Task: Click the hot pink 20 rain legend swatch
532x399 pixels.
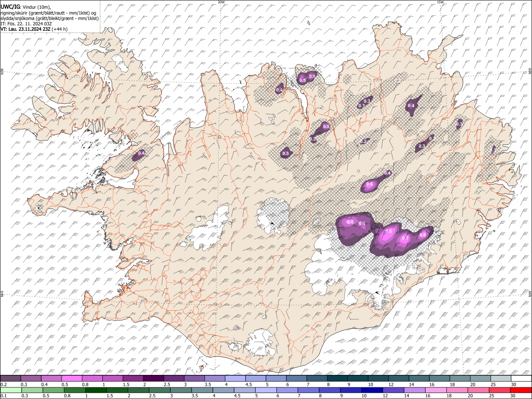Action: click(x=478, y=390)
